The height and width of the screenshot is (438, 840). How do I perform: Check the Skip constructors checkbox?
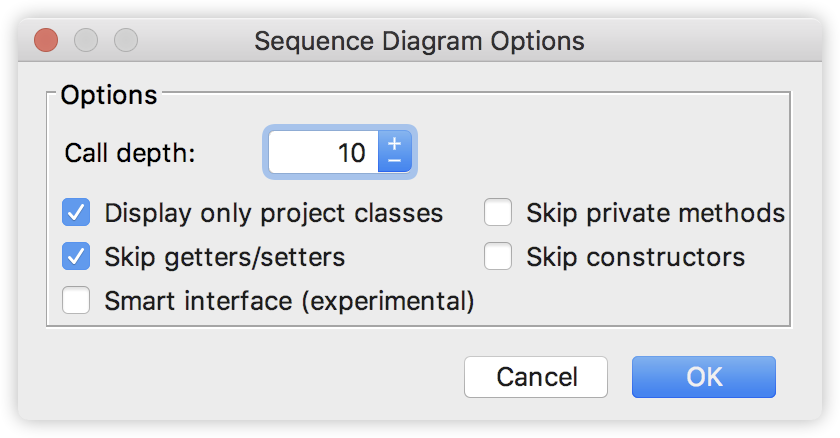pos(498,257)
